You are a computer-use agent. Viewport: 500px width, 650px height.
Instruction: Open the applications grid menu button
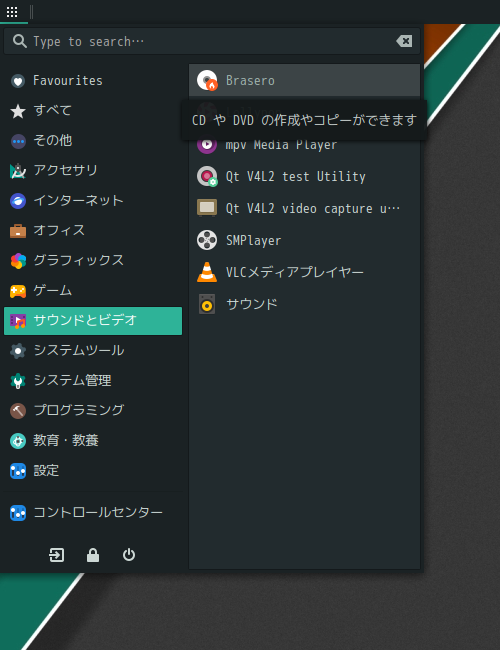(12, 12)
